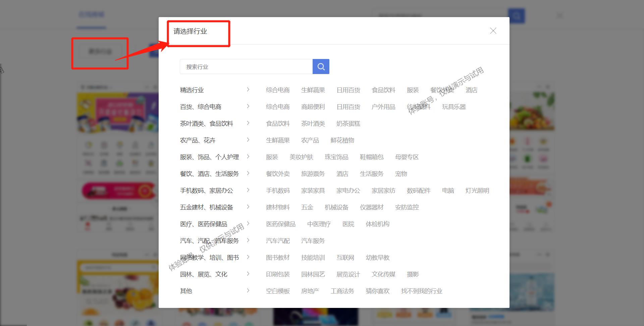Click the 猜你喜欢 option
The height and width of the screenshot is (326, 644).
(377, 291)
